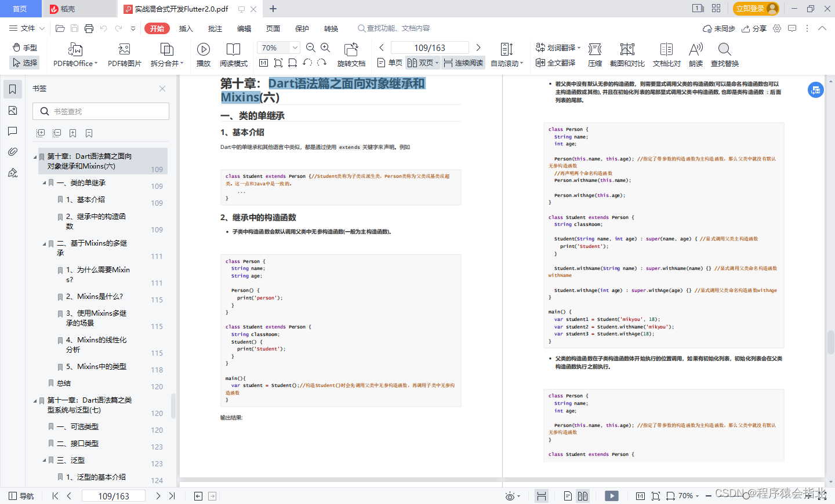Collapse 第十章 bookmark tree node
This screenshot has height=504, width=835.
[35, 157]
